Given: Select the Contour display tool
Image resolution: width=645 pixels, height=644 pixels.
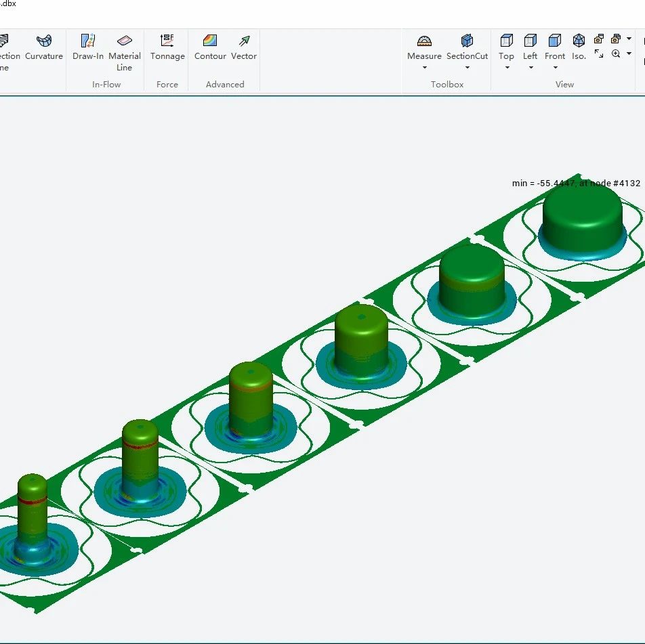Looking at the screenshot, I should tap(210, 47).
